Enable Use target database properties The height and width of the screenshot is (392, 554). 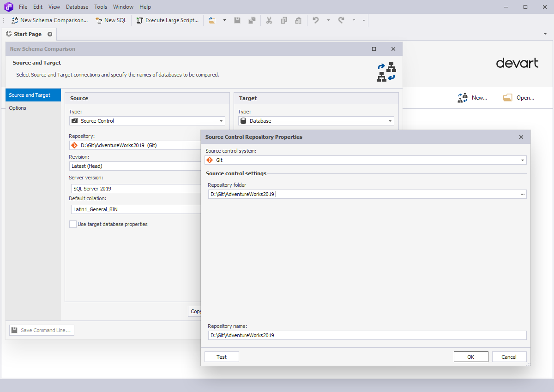(72, 224)
